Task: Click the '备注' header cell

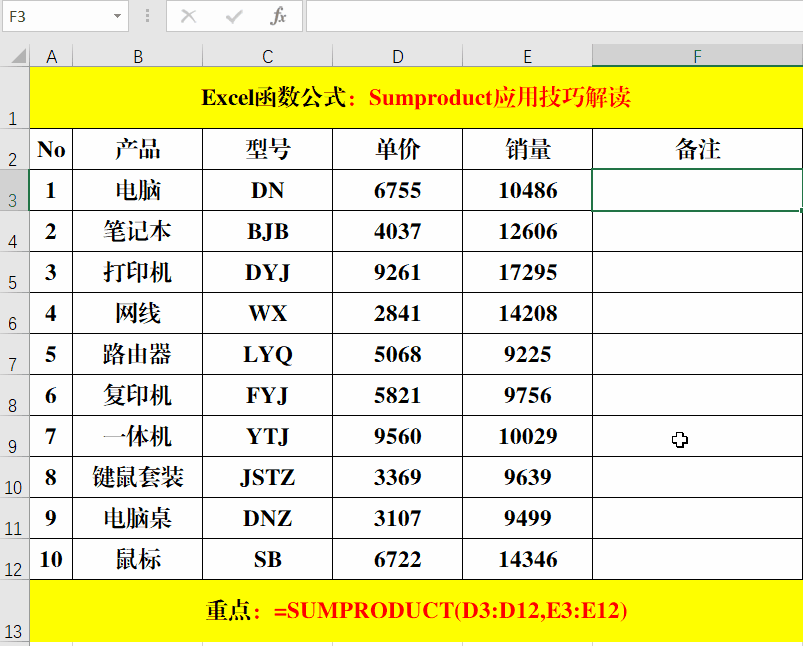Action: tap(698, 149)
